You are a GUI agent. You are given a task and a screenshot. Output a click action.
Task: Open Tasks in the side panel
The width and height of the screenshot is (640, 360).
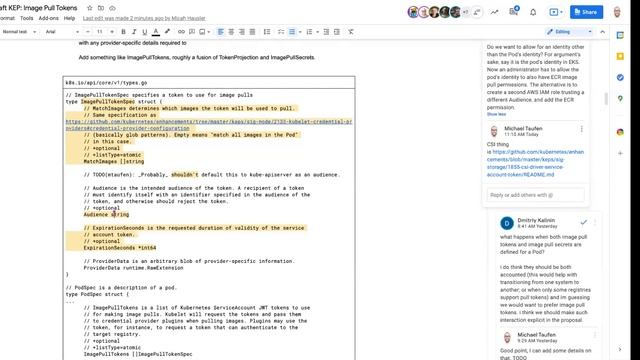(620, 78)
